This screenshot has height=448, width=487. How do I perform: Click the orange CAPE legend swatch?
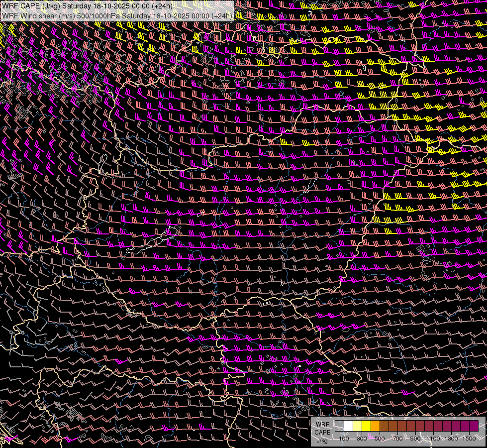375,426
